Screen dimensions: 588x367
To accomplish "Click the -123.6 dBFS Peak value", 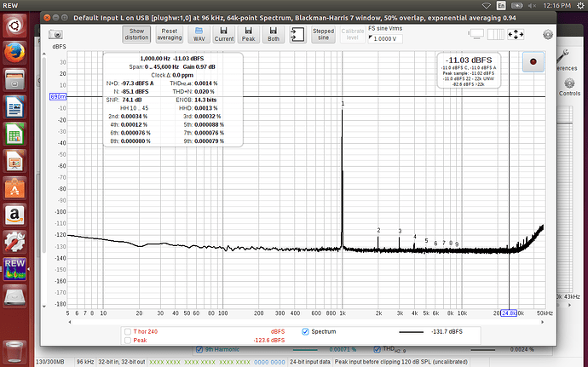I will point(269,341).
